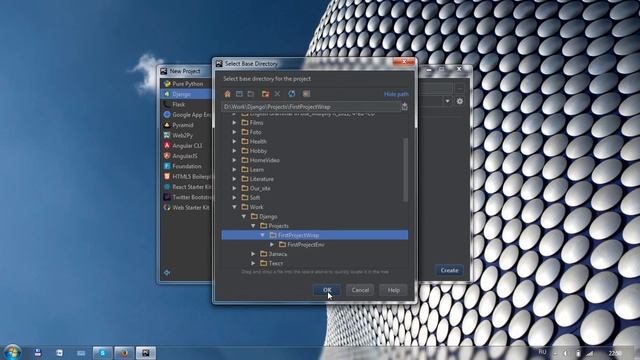This screenshot has height=360, width=640.
Task: Choose Google App Engine project type
Action: click(187, 115)
